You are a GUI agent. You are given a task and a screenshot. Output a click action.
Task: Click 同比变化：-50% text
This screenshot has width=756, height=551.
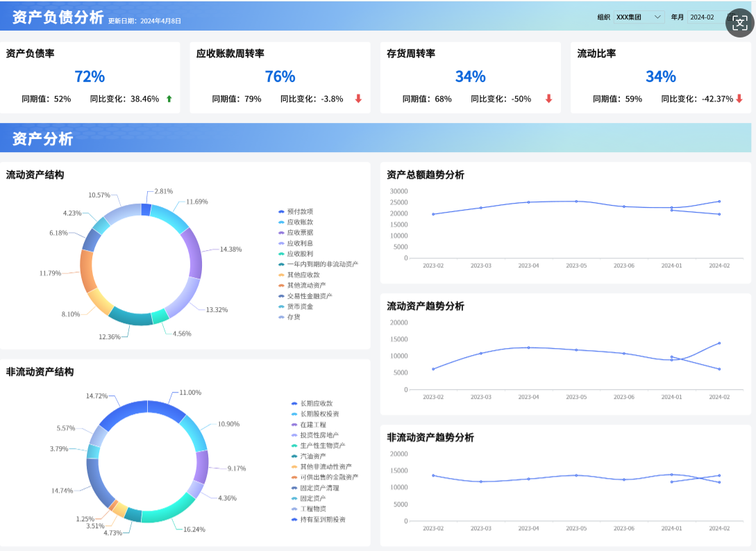click(x=501, y=99)
